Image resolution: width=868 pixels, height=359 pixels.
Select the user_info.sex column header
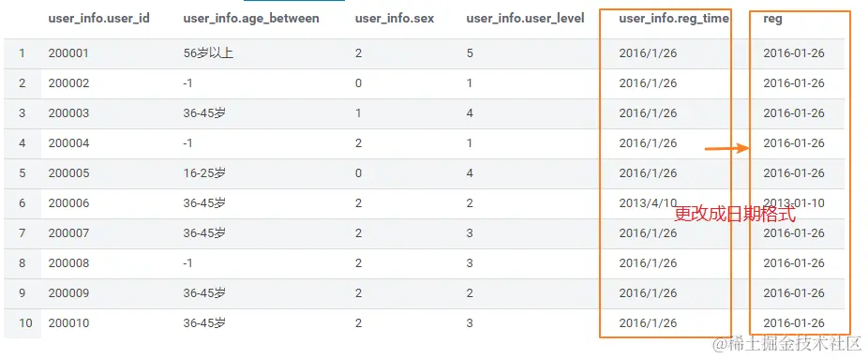[x=394, y=18]
